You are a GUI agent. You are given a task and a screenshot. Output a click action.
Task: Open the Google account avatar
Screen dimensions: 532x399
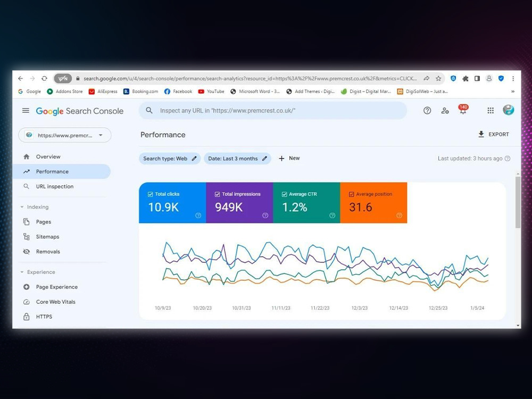click(x=508, y=110)
